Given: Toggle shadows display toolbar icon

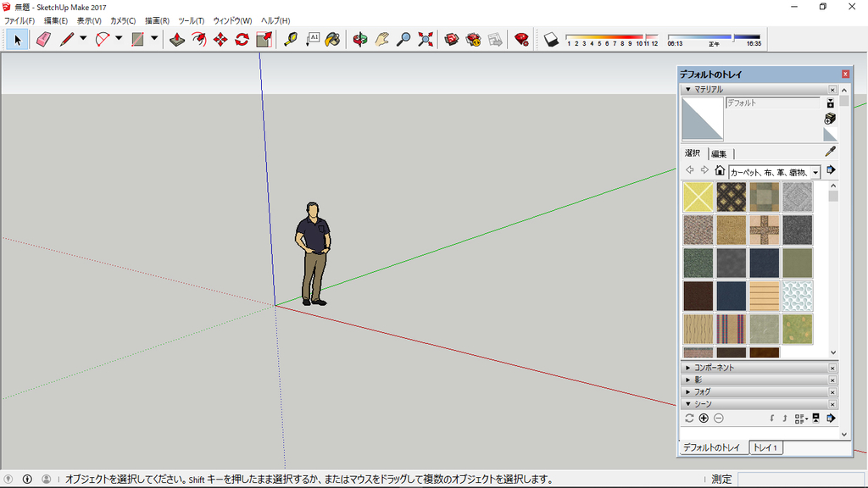Looking at the screenshot, I should click(551, 40).
